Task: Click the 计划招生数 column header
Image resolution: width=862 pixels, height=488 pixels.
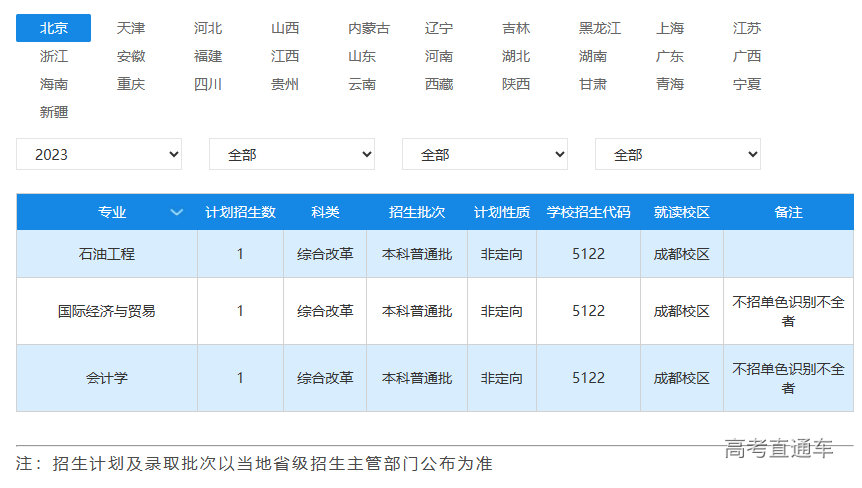Action: coord(240,212)
